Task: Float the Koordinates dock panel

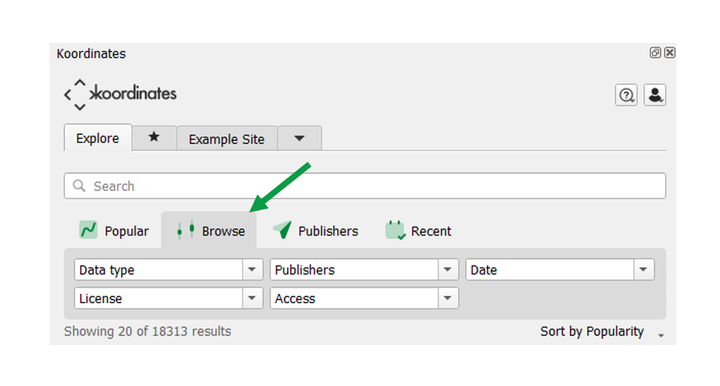Action: 655,53
